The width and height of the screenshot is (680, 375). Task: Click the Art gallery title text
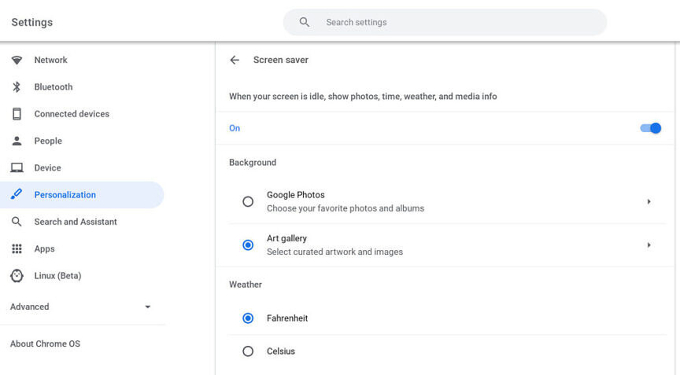(x=287, y=238)
